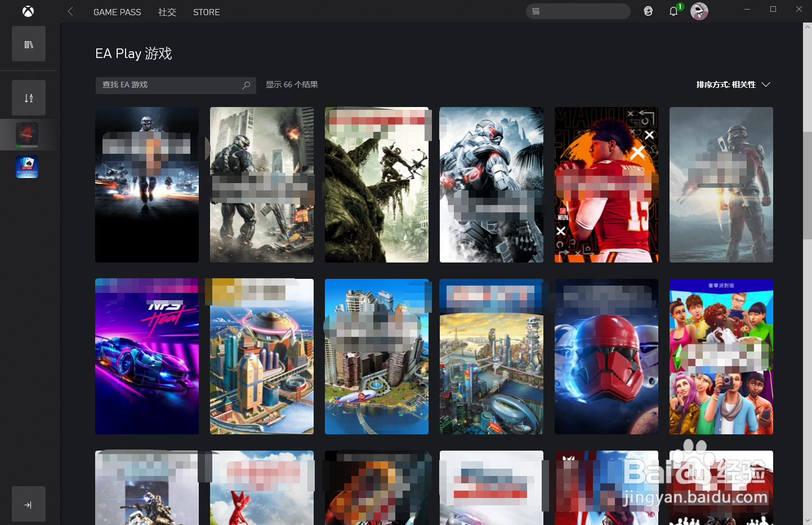Open notifications bell icon
The image size is (812, 525).
[673, 11]
